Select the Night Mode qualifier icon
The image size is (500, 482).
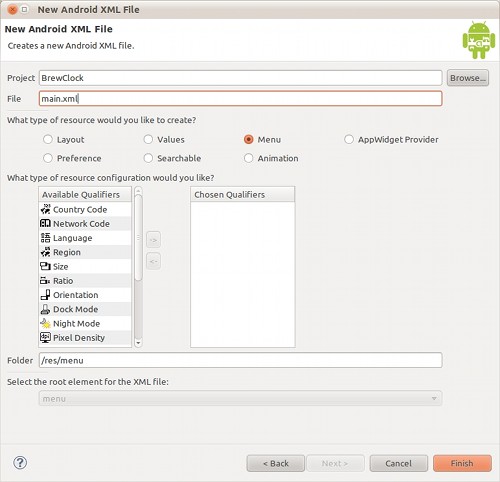point(45,323)
